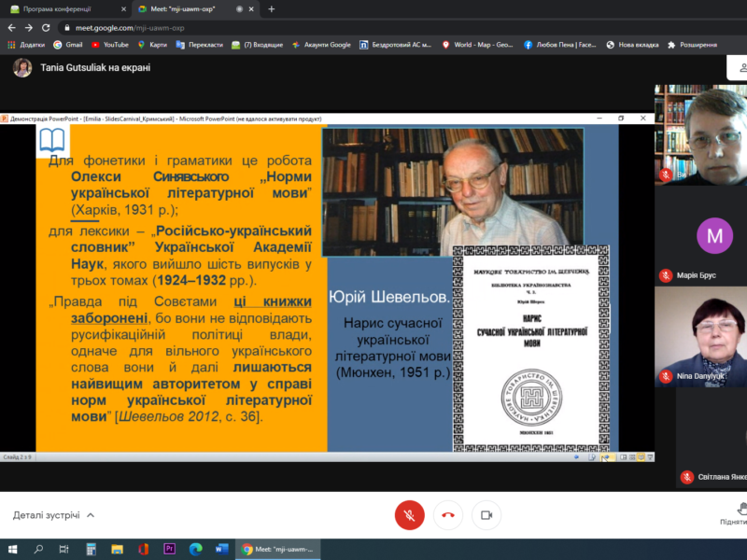Expand the meeting details panel
Viewport: 747px width, 560px height.
click(x=53, y=515)
